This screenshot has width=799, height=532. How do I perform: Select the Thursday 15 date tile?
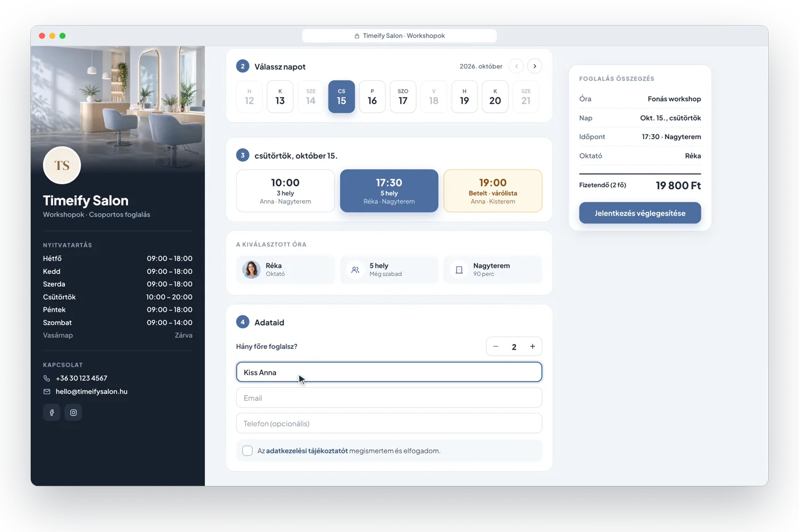[x=341, y=96]
